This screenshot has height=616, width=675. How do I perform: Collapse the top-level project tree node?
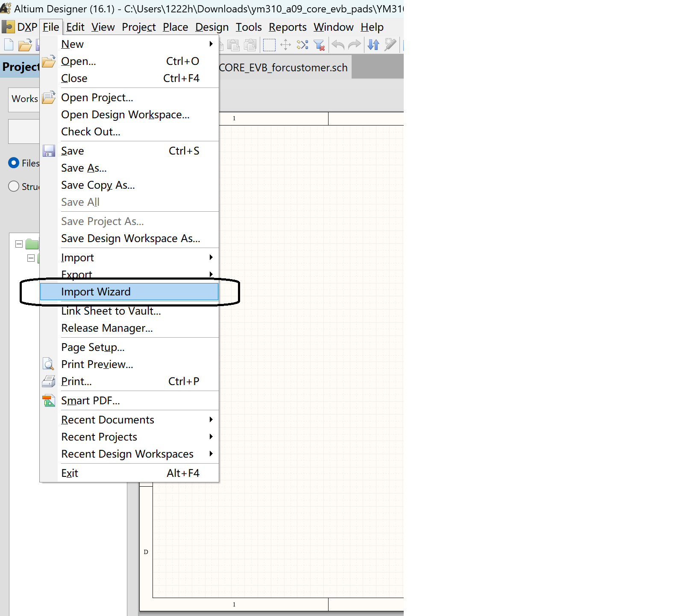[19, 244]
